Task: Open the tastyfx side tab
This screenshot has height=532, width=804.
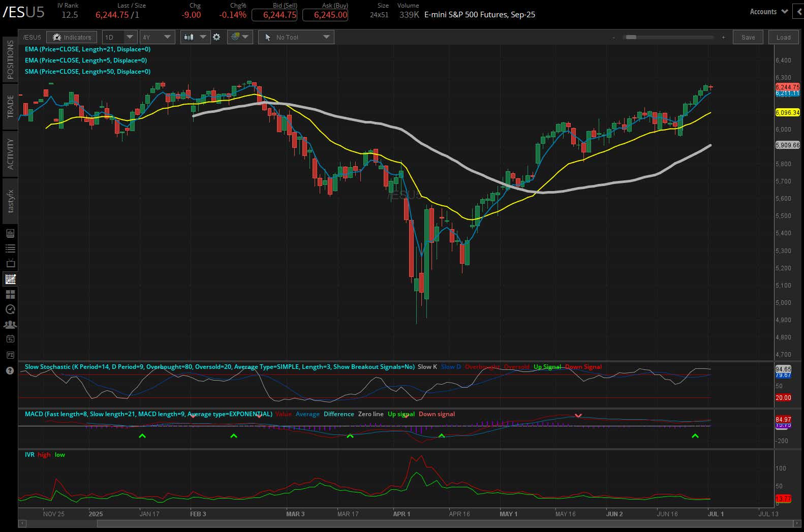Action: point(10,201)
